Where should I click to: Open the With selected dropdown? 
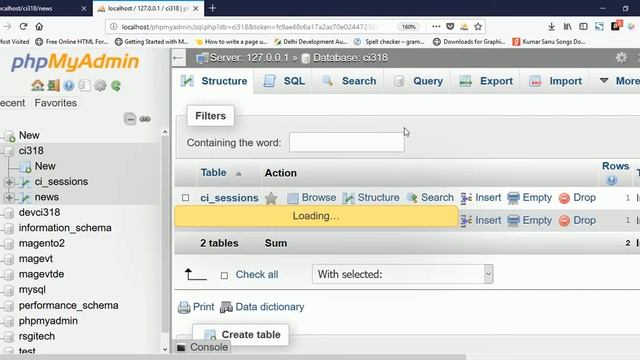coord(402,274)
